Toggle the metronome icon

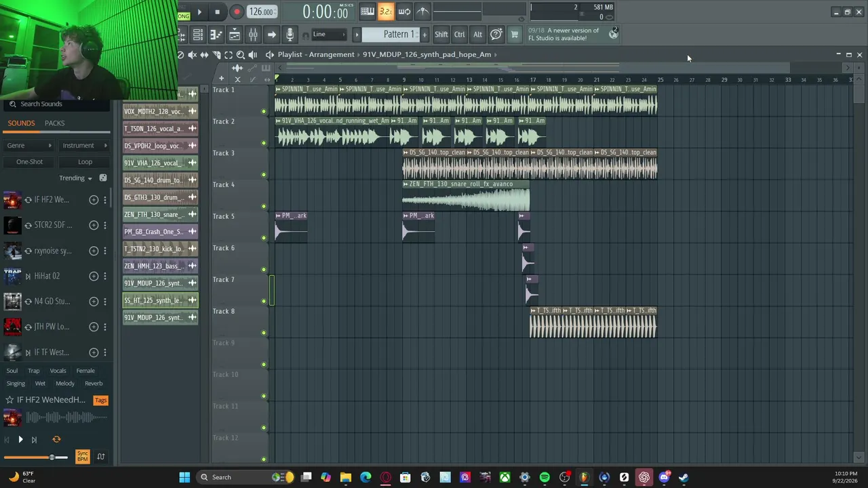(422, 11)
